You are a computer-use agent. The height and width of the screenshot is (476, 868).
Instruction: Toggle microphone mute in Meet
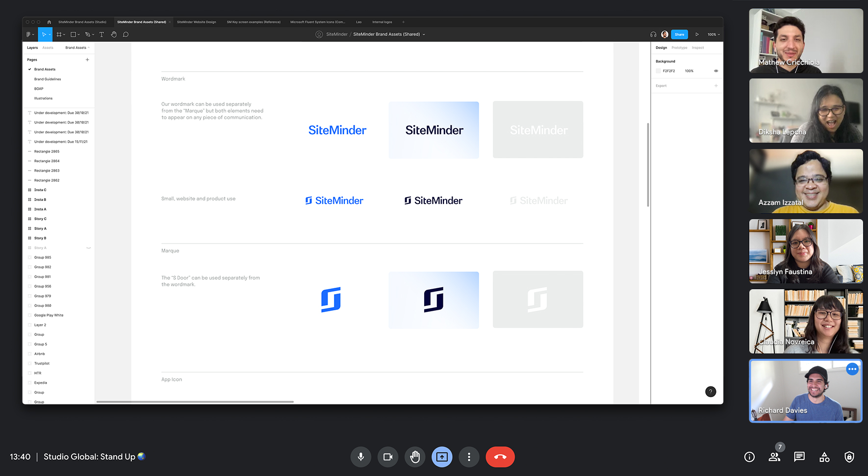coord(361,457)
